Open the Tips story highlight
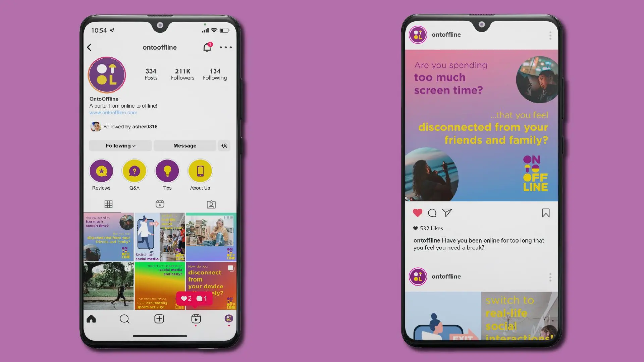Image resolution: width=644 pixels, height=362 pixels. [x=167, y=172]
